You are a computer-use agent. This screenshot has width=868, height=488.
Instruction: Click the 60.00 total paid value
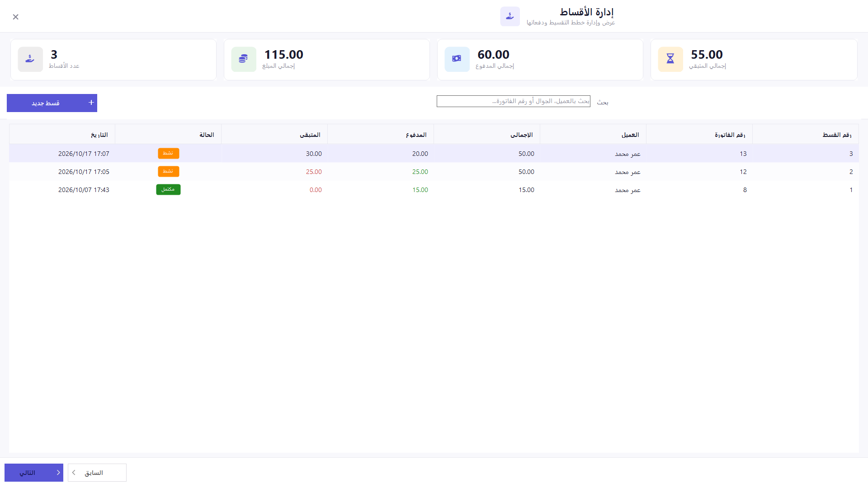pos(493,55)
